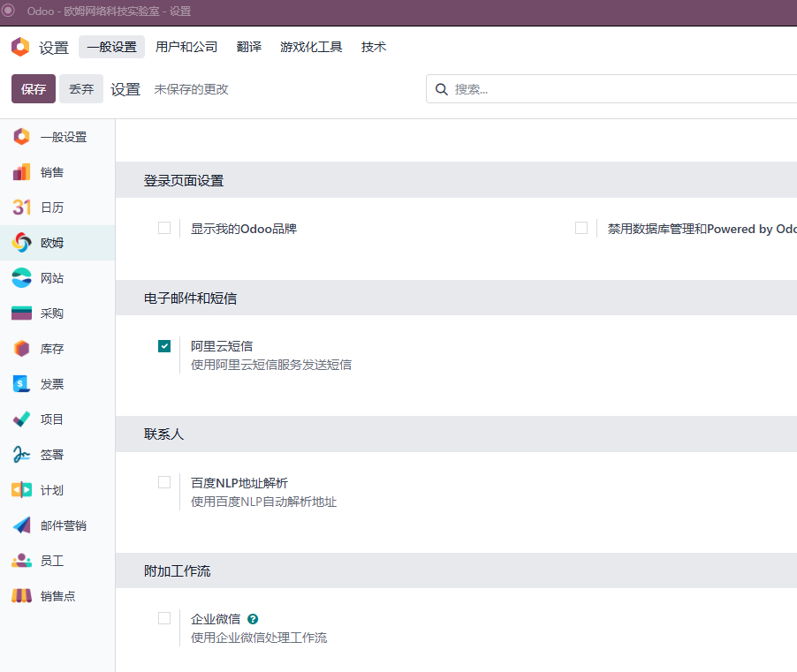797x672 pixels.
Task: Enable 显示我的Odoo品牌 checkbox
Action: [x=164, y=228]
